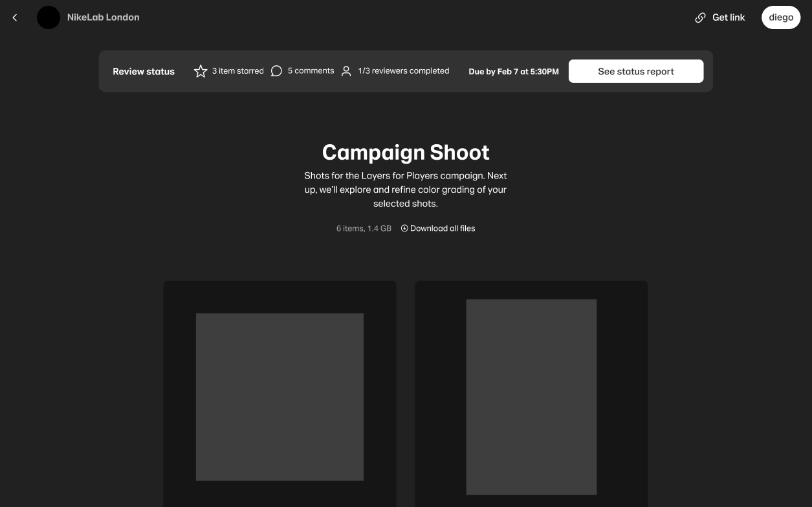Click the speech bubble comments icon

coord(276,71)
